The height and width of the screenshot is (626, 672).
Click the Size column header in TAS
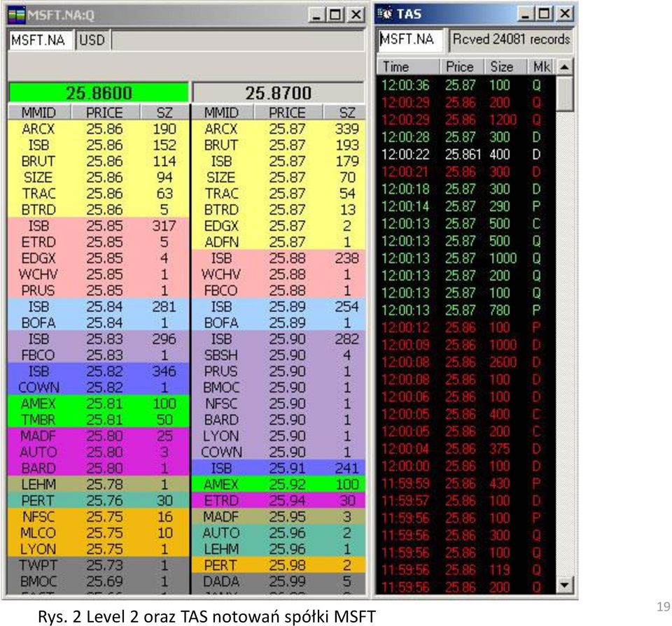[x=505, y=66]
